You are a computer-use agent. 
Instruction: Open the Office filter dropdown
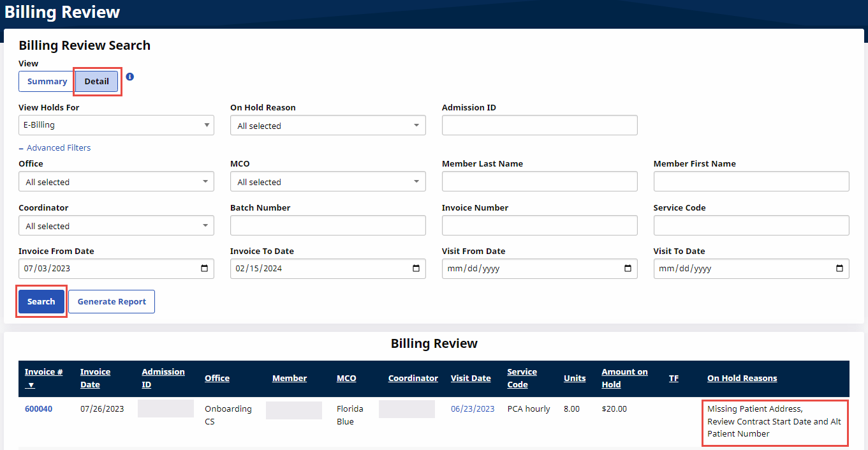[x=116, y=182]
